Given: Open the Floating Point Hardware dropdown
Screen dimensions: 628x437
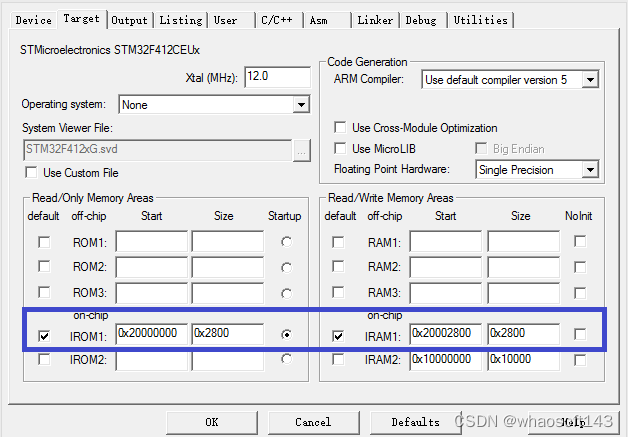Looking at the screenshot, I should [x=537, y=170].
